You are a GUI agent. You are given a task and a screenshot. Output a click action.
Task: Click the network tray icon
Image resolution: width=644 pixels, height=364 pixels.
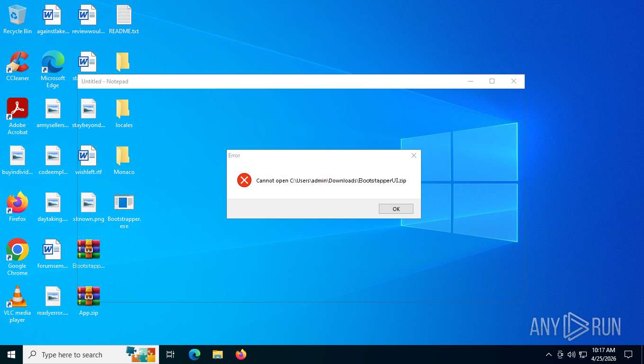[x=583, y=355]
